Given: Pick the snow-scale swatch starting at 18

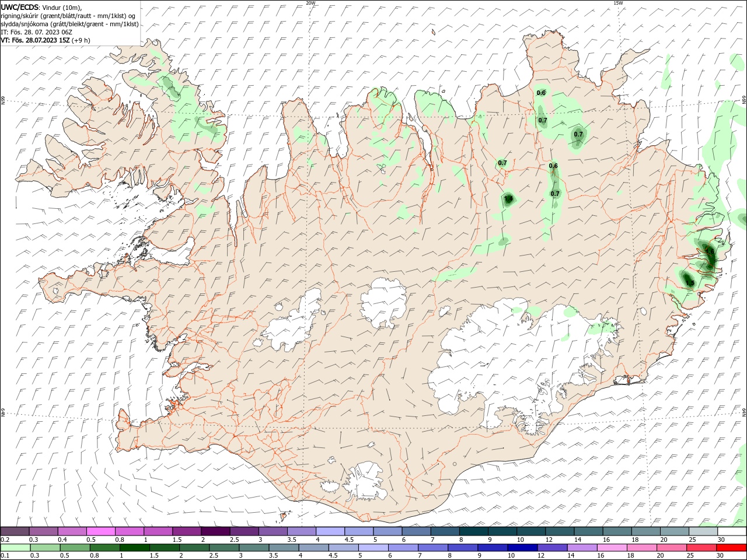Looking at the screenshot, I should click(647, 531).
